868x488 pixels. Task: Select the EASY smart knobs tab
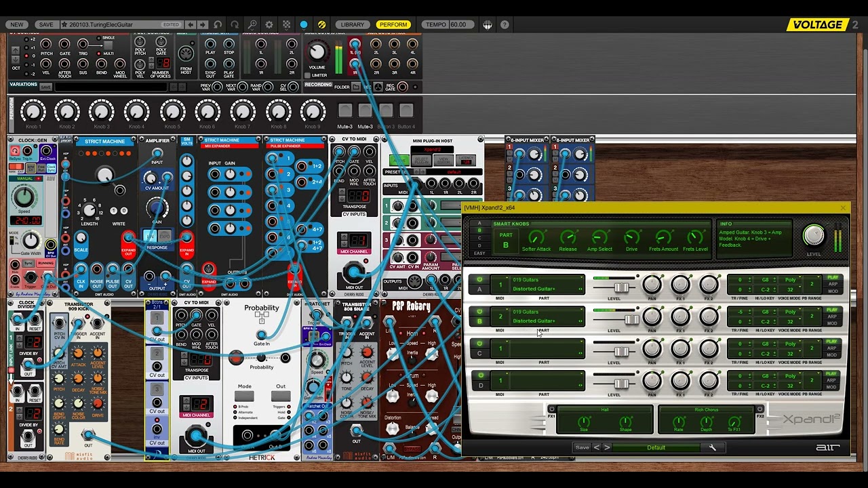[479, 253]
